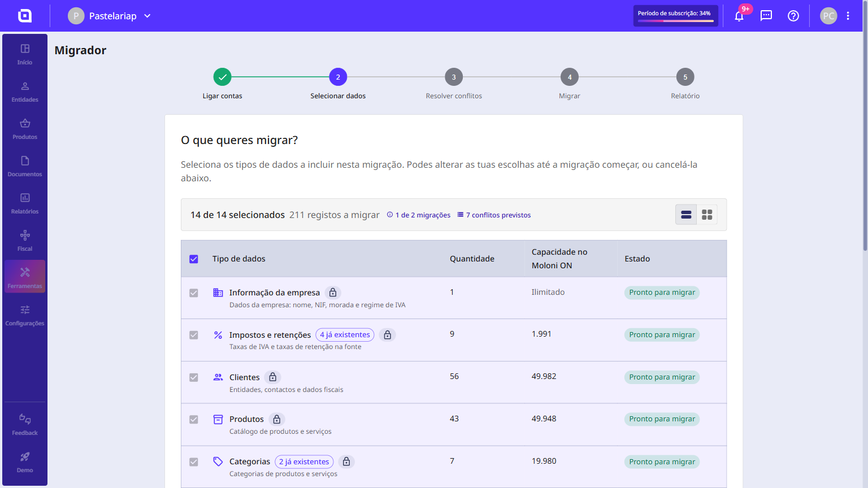Click the 2 já existentes badge

point(304,461)
